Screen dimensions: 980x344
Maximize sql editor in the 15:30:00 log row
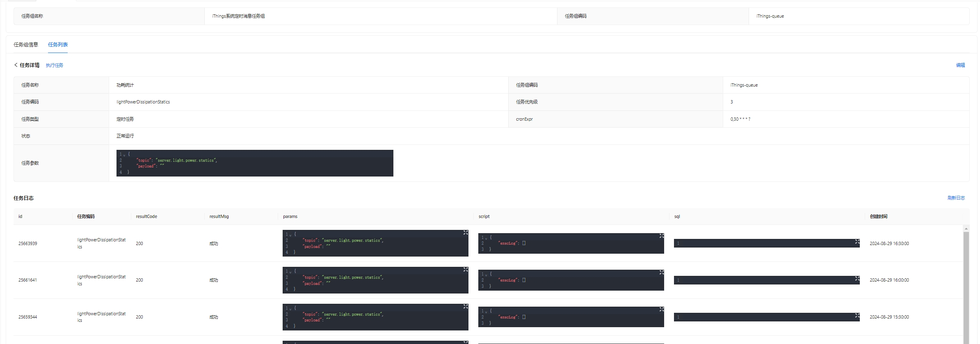click(x=857, y=316)
